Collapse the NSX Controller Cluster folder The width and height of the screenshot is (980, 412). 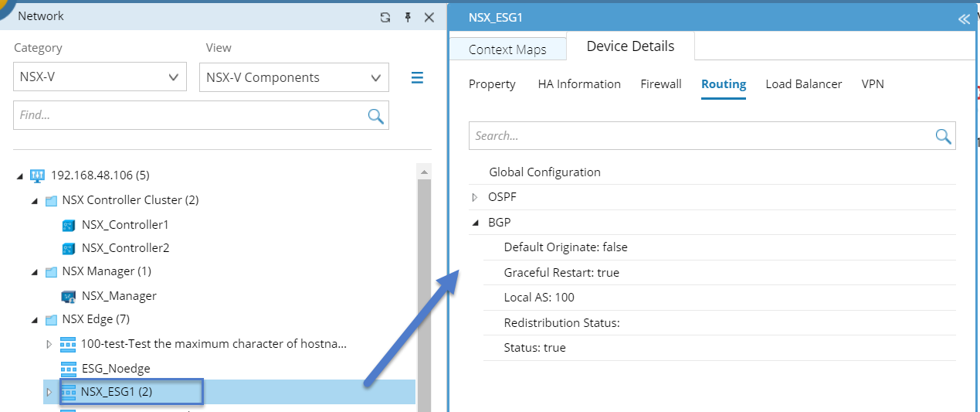[35, 201]
